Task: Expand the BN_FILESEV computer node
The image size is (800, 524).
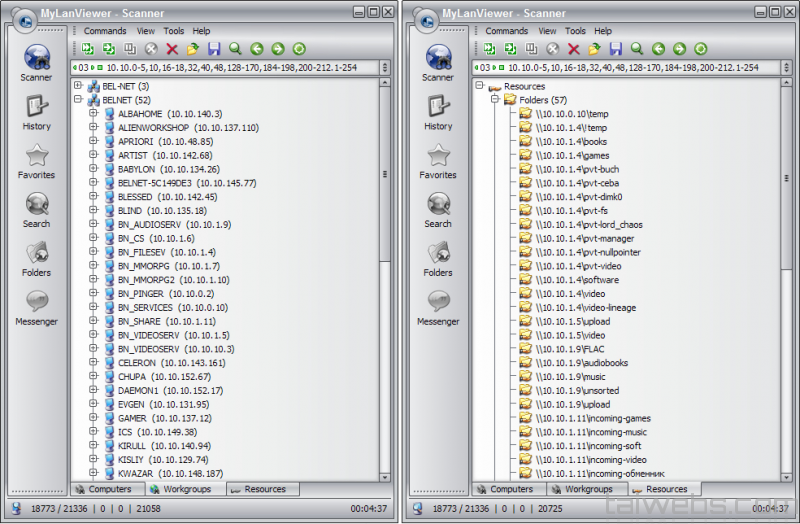Action: click(93, 253)
